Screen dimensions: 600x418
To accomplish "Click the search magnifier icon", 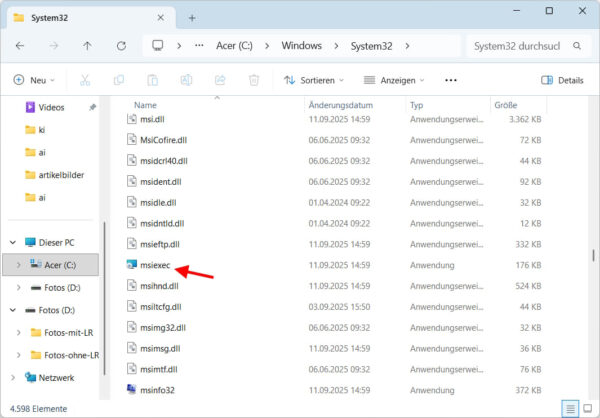I will [577, 46].
